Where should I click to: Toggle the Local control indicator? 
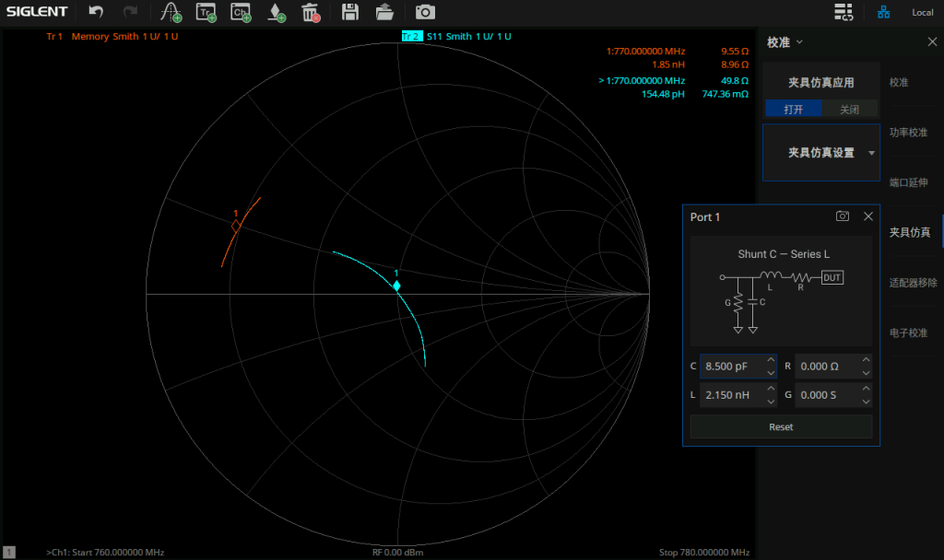click(922, 12)
